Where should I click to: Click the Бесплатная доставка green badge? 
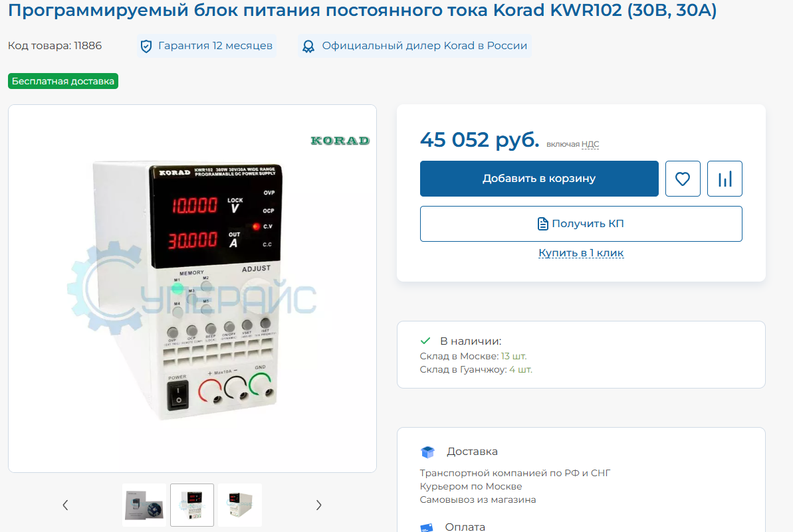tap(62, 81)
